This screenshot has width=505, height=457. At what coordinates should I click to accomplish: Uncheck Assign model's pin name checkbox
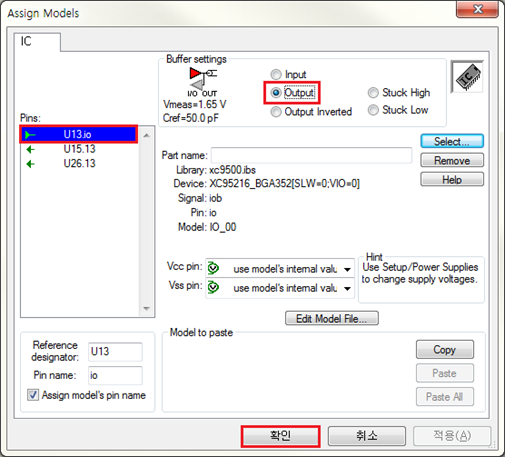click(33, 395)
